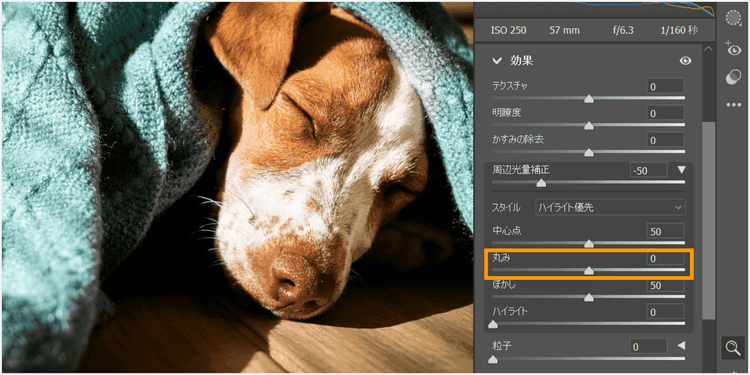The width and height of the screenshot is (750, 375).
Task: Click the 丸み value field
Action: coord(665,259)
